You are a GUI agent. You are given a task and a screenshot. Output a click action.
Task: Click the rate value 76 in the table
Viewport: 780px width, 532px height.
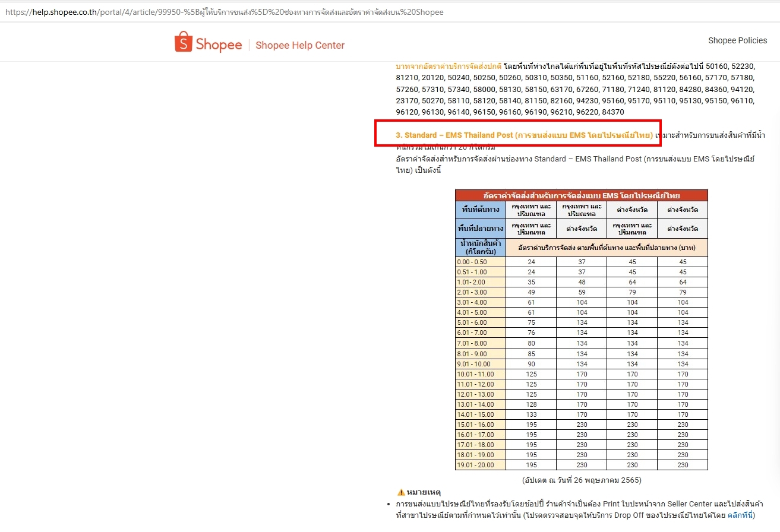tap(531, 333)
